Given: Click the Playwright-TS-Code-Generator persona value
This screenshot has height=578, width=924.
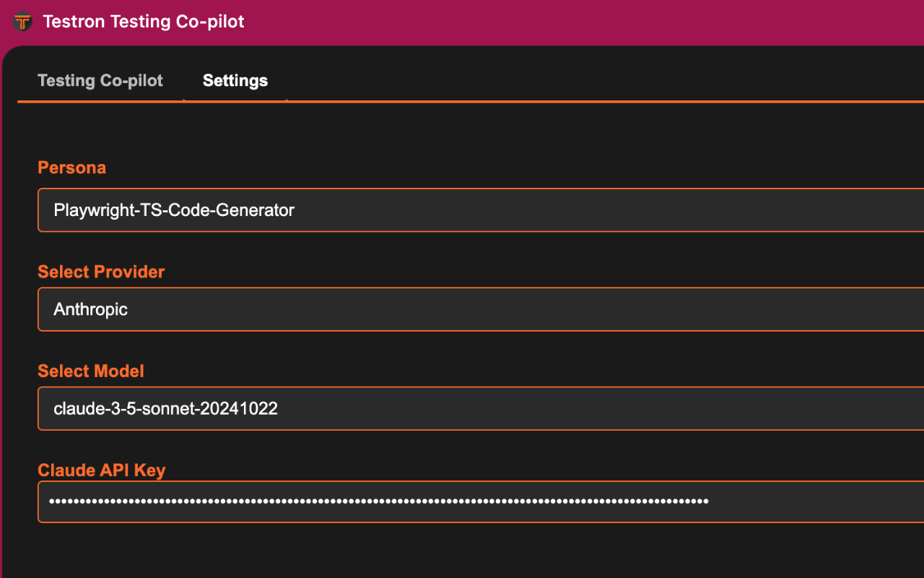Looking at the screenshot, I should point(174,210).
